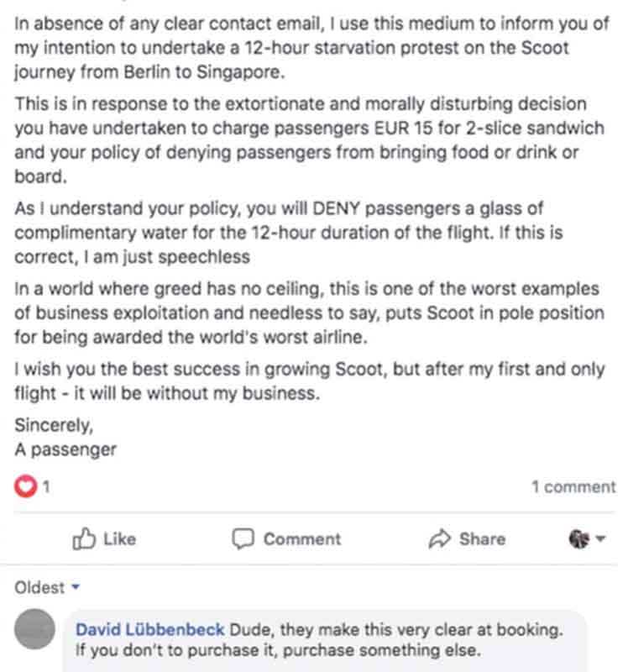This screenshot has width=628, height=672.
Task: Click the blue triangle next to Oldest
Action: click(76, 586)
